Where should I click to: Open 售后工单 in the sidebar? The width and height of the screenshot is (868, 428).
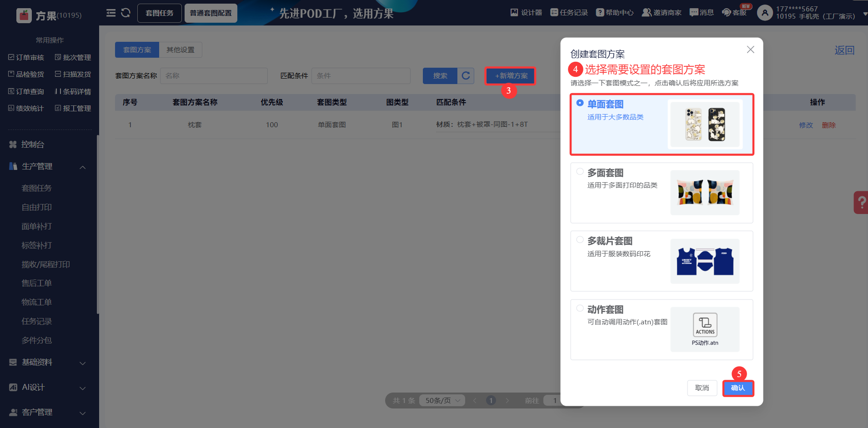[x=37, y=283]
